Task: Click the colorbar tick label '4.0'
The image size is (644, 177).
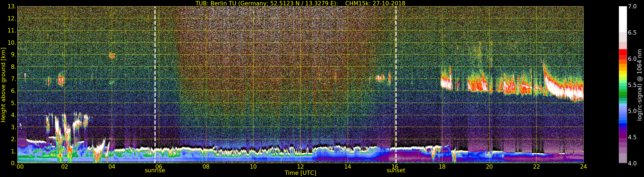Action: (632, 163)
